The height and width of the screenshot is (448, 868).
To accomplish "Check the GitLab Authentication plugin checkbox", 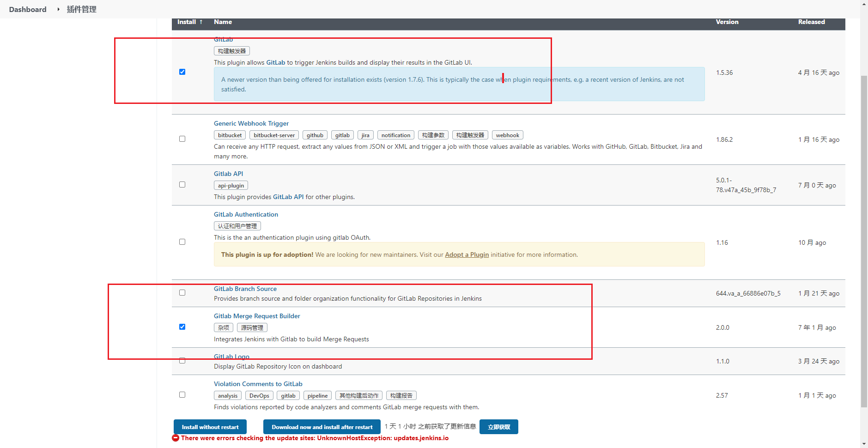I will click(182, 242).
